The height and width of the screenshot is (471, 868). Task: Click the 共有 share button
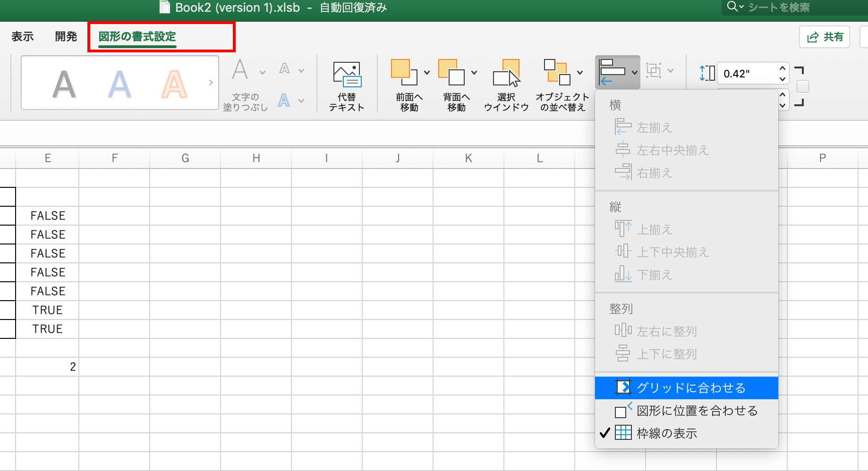[x=825, y=37]
